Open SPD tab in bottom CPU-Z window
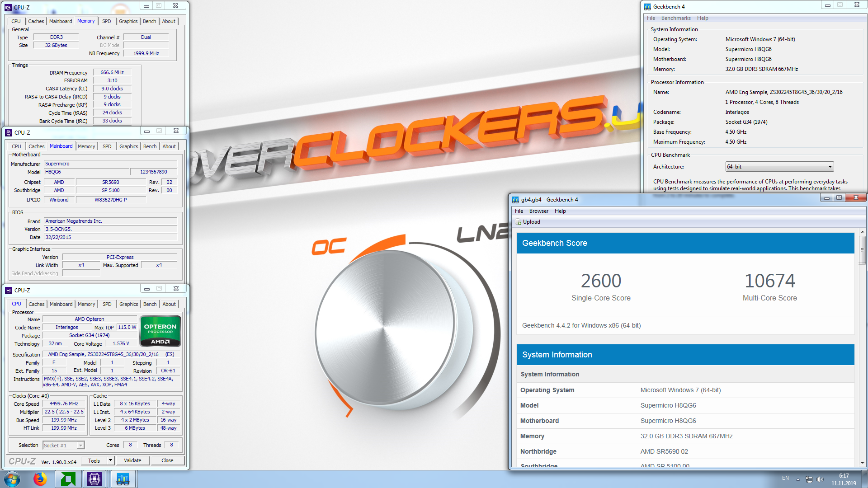 tap(107, 304)
